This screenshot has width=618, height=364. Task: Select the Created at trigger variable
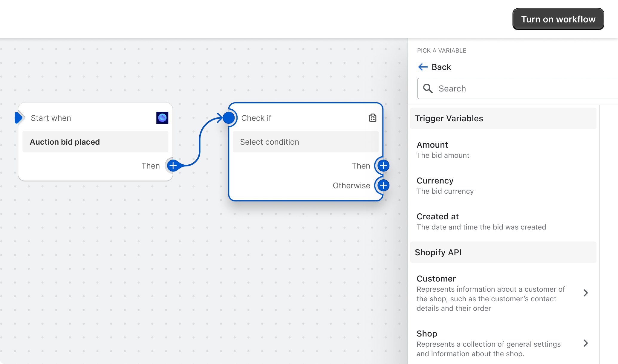click(x=503, y=222)
